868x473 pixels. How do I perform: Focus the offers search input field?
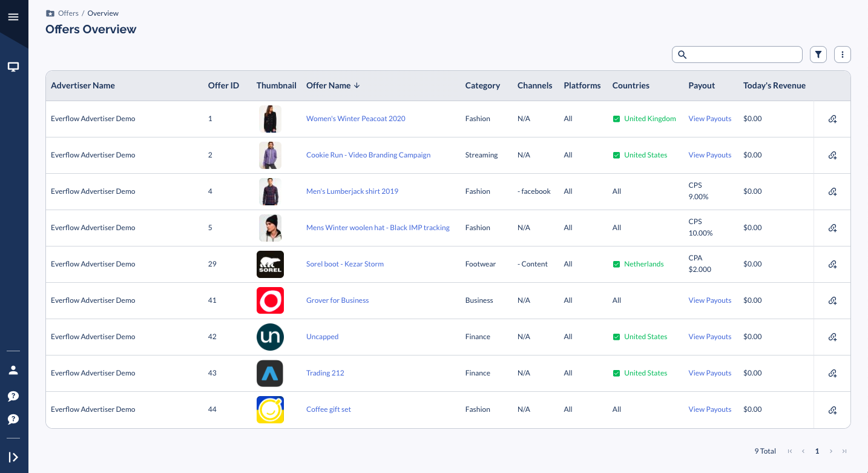(737, 55)
